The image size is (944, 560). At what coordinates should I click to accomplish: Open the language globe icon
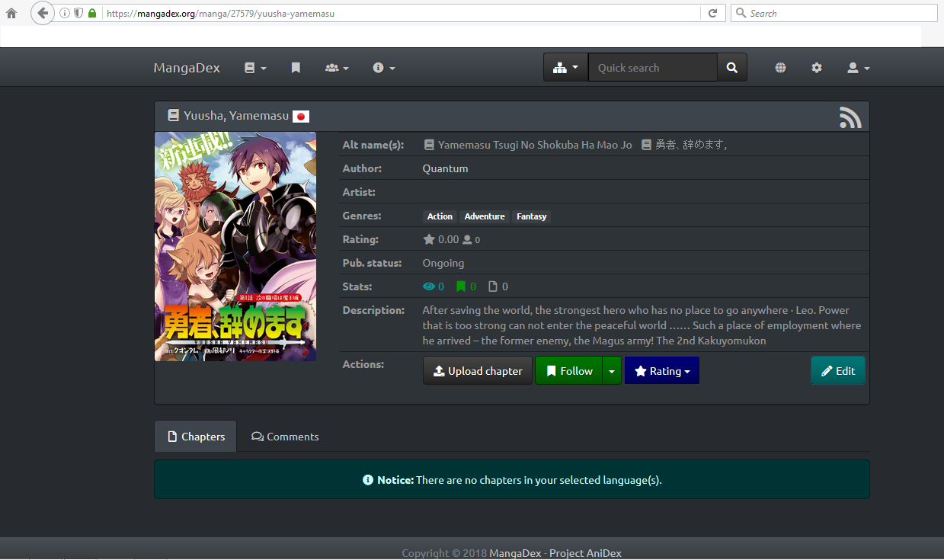[x=780, y=67]
